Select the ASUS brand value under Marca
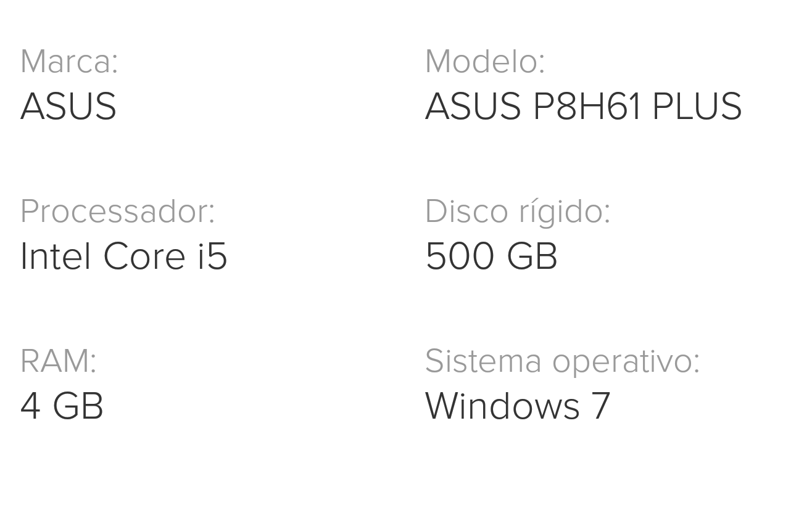The height and width of the screenshot is (513, 812). [x=68, y=106]
